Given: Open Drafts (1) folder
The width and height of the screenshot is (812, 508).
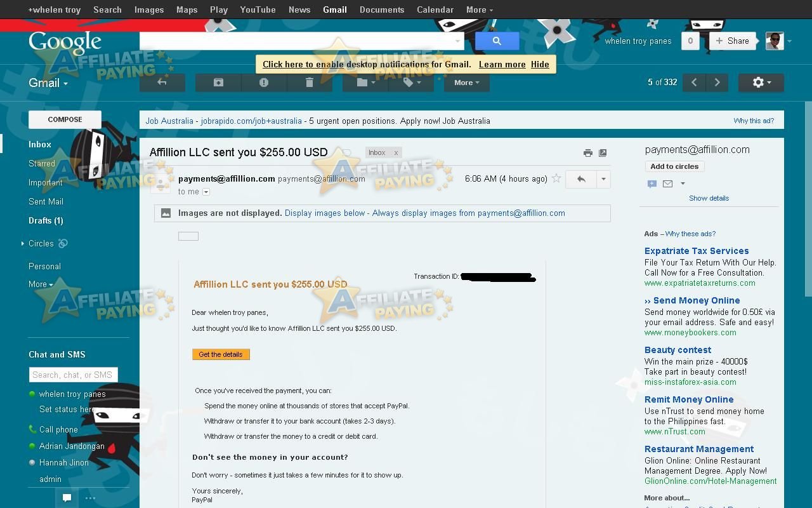Looking at the screenshot, I should (x=46, y=221).
